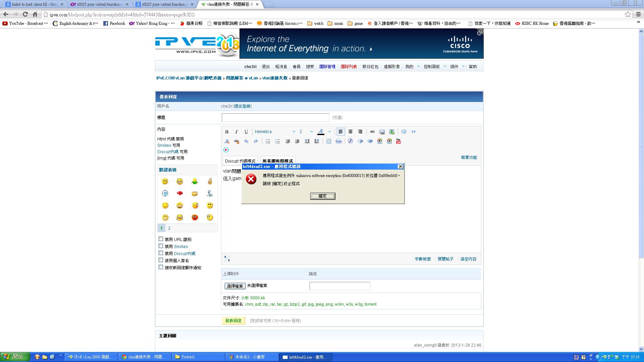
Task: Click the insert table icon
Action: pyautogui.click(x=329, y=141)
